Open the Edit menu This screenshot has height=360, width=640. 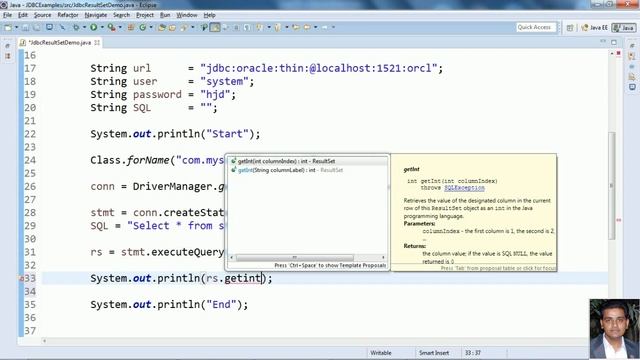coord(23,15)
